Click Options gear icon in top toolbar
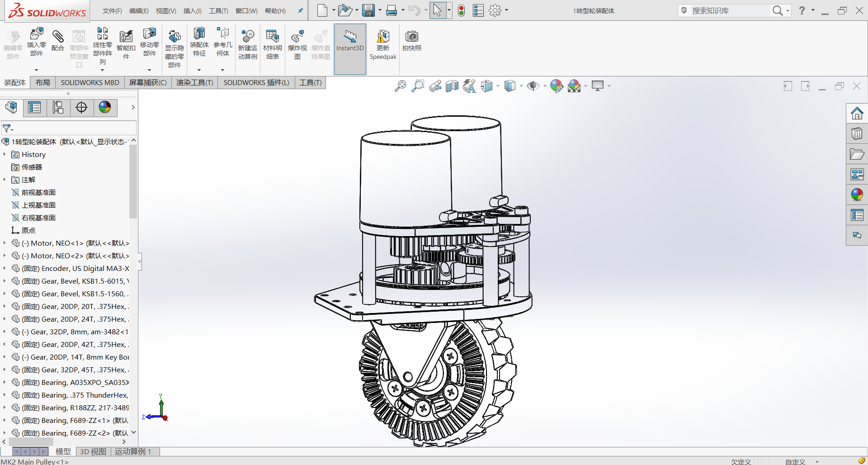This screenshot has width=868, height=465. point(495,10)
